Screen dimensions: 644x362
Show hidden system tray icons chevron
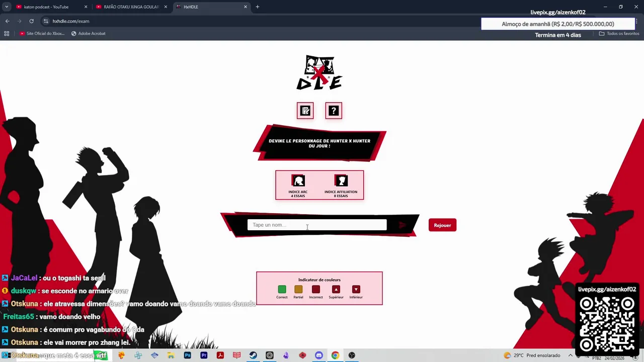click(571, 355)
